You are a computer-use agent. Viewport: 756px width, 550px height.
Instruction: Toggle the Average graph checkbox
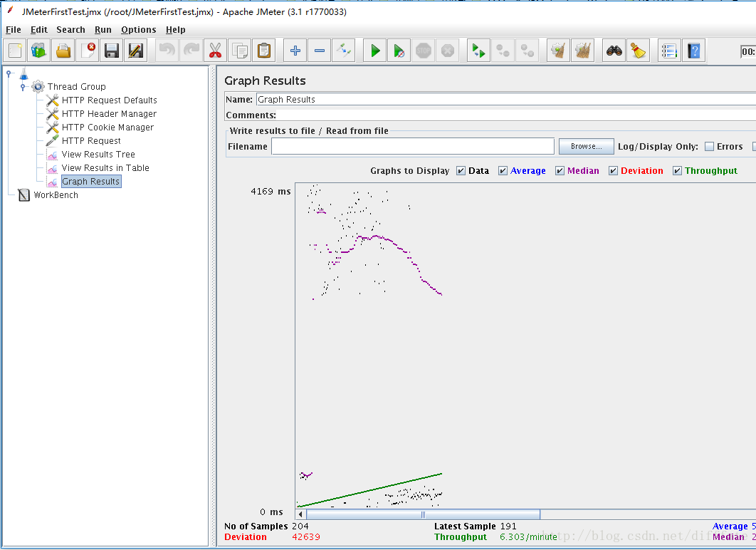[x=503, y=171]
